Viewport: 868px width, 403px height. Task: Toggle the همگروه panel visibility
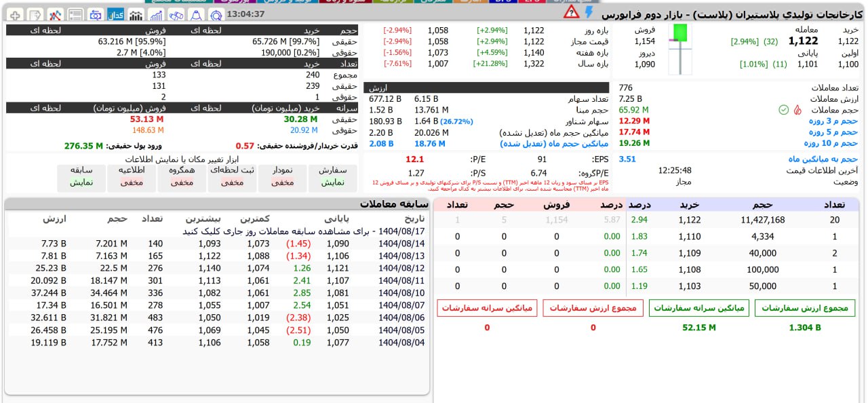[182, 176]
